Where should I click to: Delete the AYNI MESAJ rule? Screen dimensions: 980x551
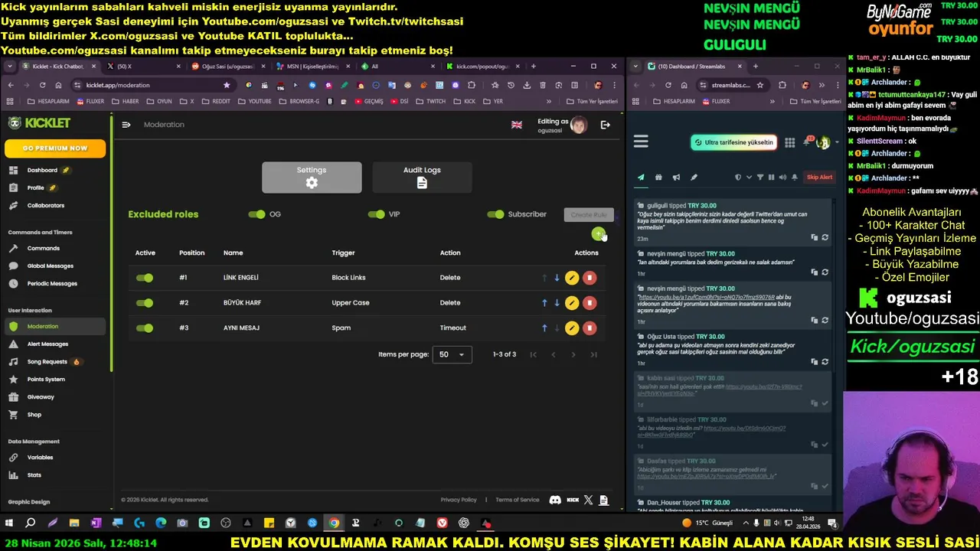[x=590, y=328]
